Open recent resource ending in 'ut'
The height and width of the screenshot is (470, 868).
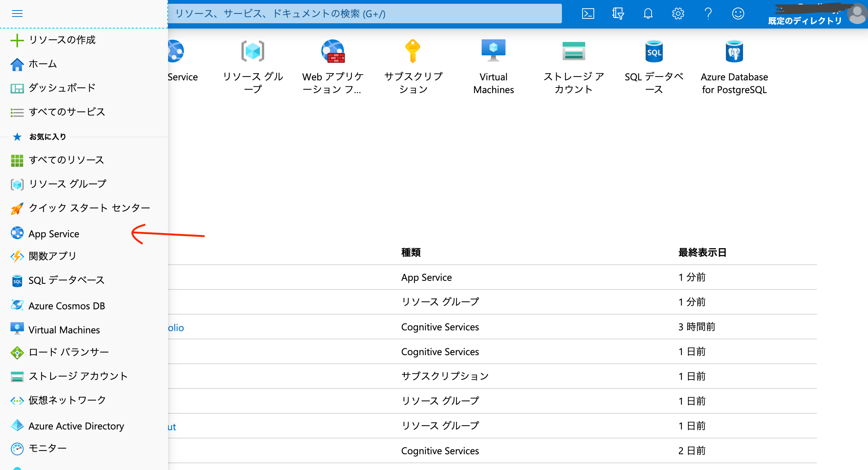point(172,427)
